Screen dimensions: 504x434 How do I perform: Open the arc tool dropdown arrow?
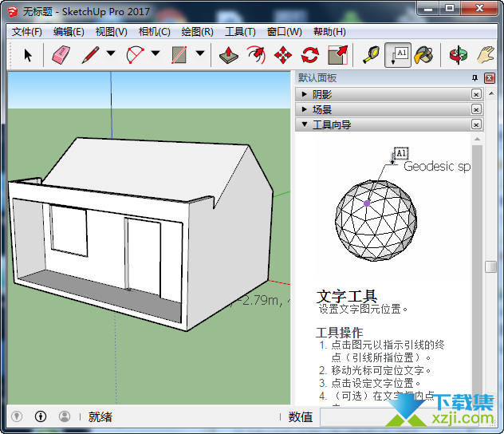(156, 54)
